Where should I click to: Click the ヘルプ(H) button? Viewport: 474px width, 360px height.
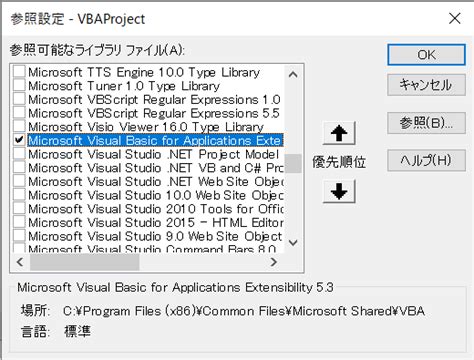(426, 160)
